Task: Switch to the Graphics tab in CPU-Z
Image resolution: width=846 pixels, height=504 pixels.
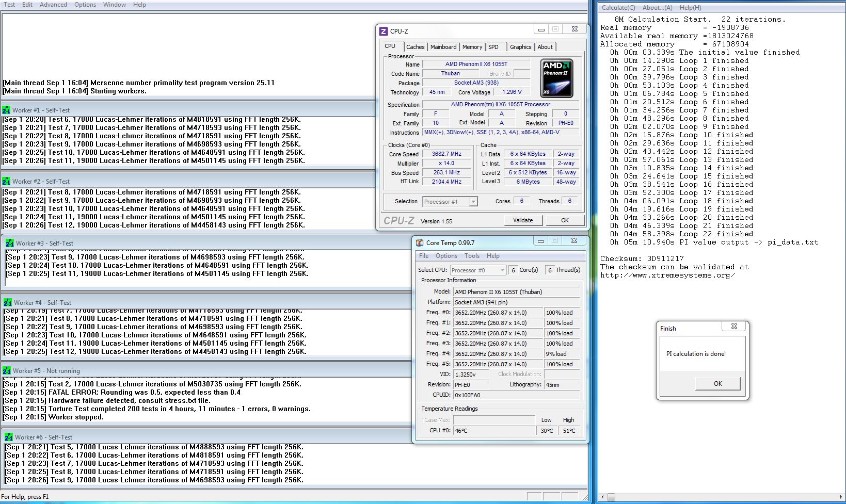Action: (x=520, y=47)
